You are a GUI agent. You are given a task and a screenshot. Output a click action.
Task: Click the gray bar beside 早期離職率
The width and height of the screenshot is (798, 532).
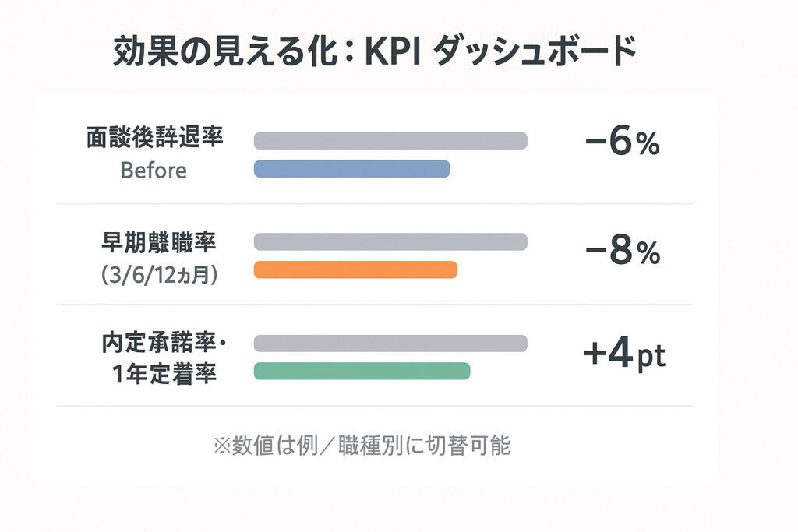(390, 242)
